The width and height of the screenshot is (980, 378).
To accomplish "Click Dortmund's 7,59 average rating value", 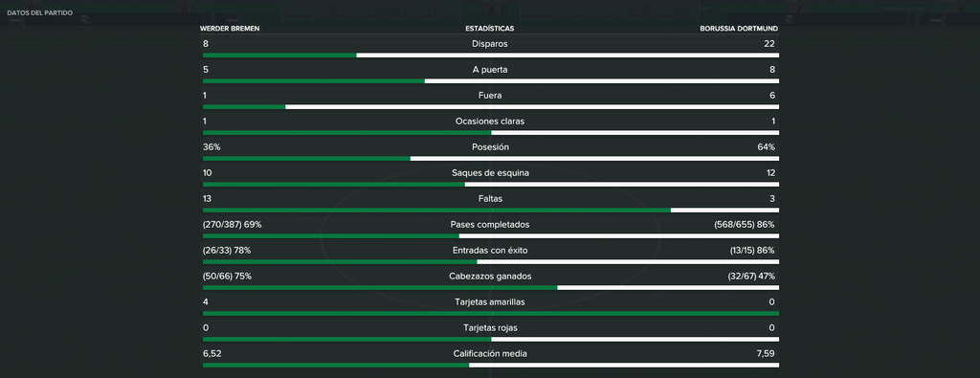I will click(766, 354).
